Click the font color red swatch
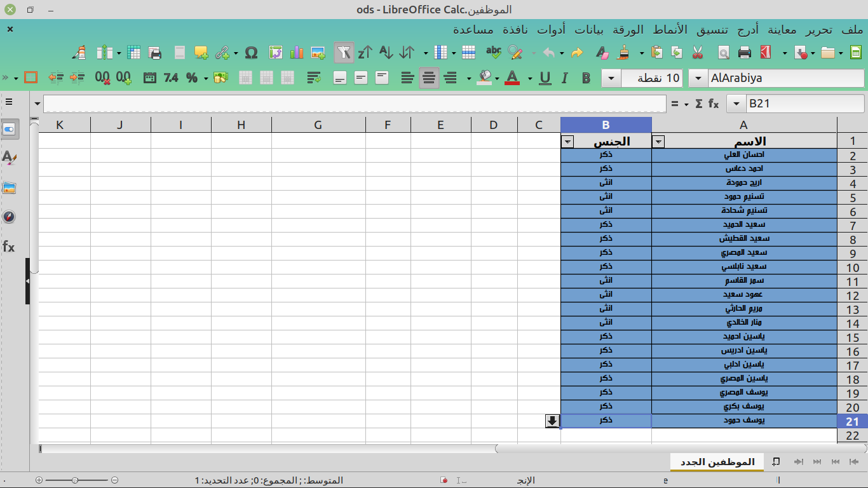 (x=512, y=78)
